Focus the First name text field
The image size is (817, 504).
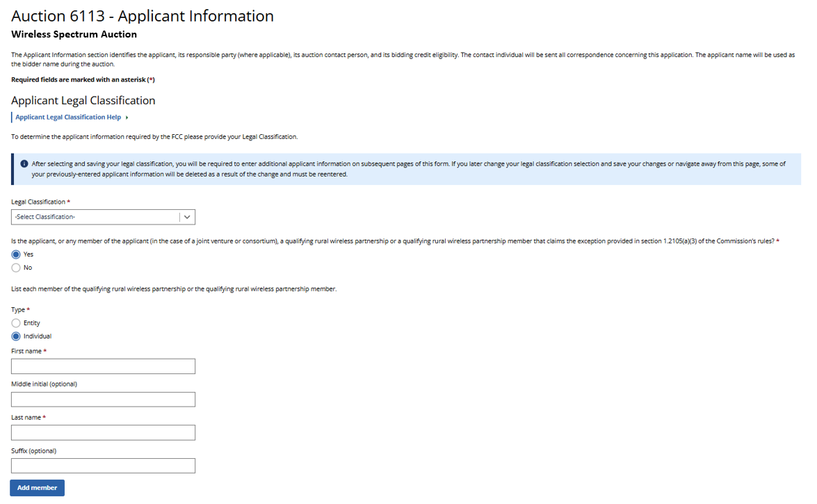tap(103, 366)
